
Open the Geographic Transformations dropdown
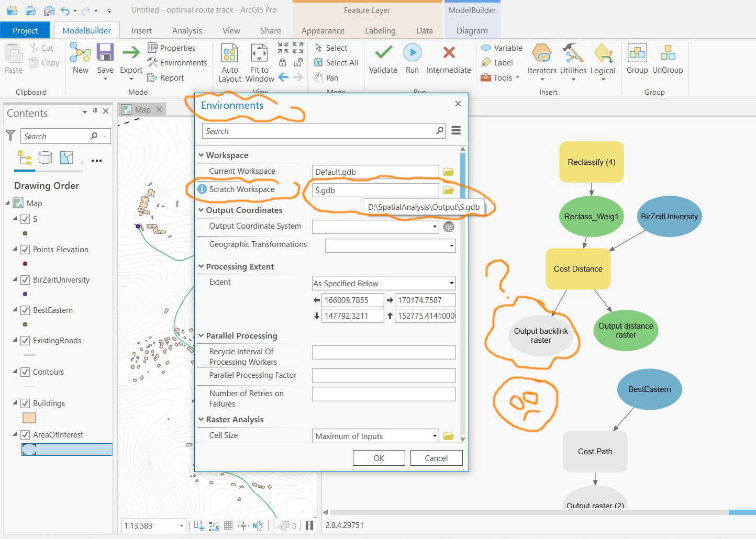451,245
